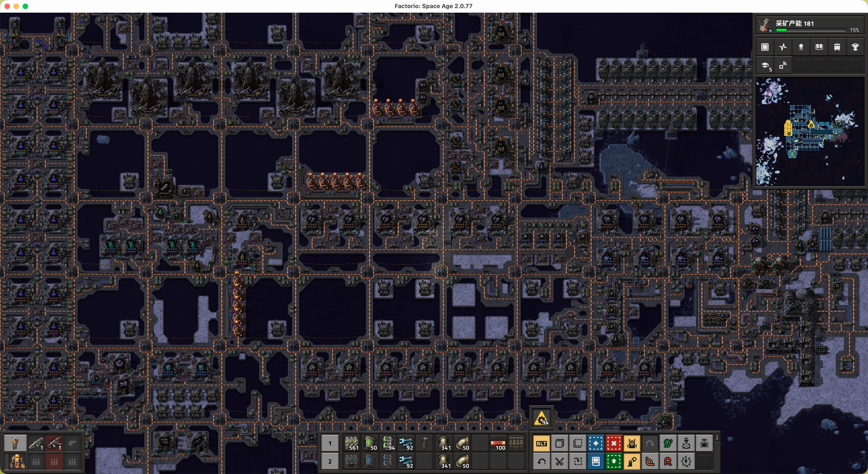Open the Factoriopedia open-book button
The image size is (868, 474).
click(x=819, y=47)
